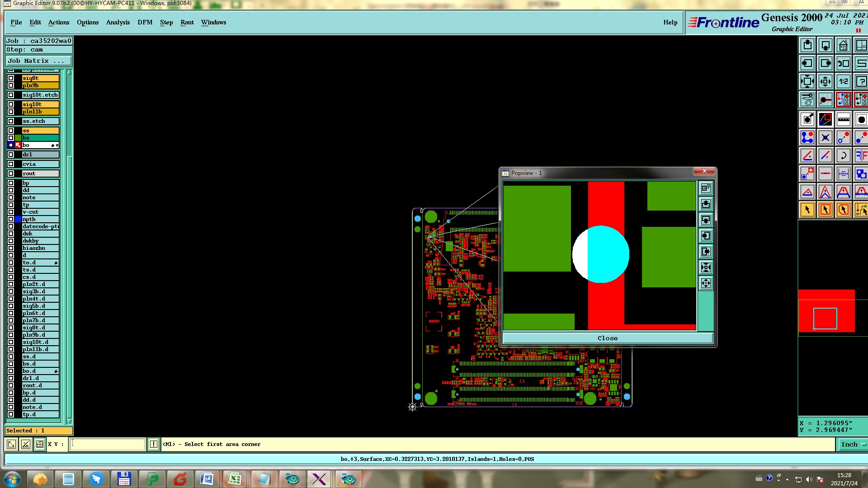The width and height of the screenshot is (868, 488).
Task: Click the rotate arc edit icon
Action: (843, 156)
